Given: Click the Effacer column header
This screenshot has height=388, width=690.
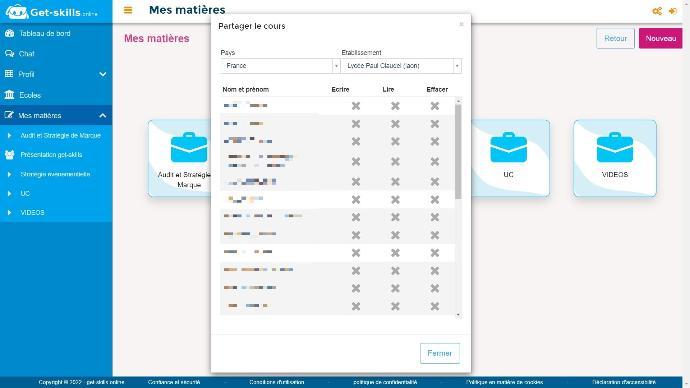Looking at the screenshot, I should tap(437, 89).
